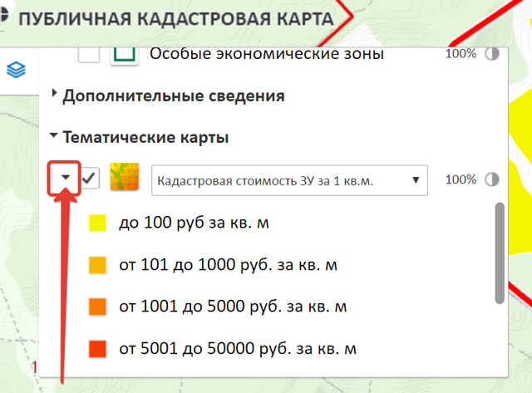Click the Особые экономические зоны layer label
This screenshot has height=393, width=532.
[267, 54]
